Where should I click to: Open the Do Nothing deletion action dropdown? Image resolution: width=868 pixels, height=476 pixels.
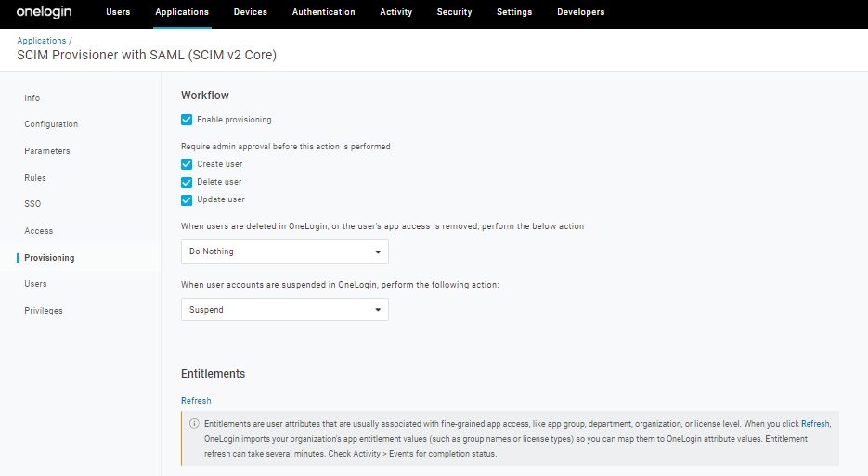284,251
